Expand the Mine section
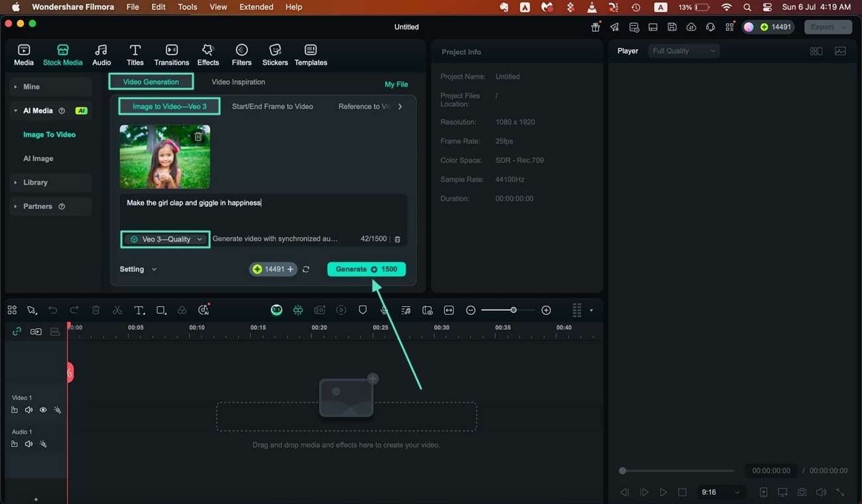Screen dimensions: 862x504 click(x=50, y=87)
